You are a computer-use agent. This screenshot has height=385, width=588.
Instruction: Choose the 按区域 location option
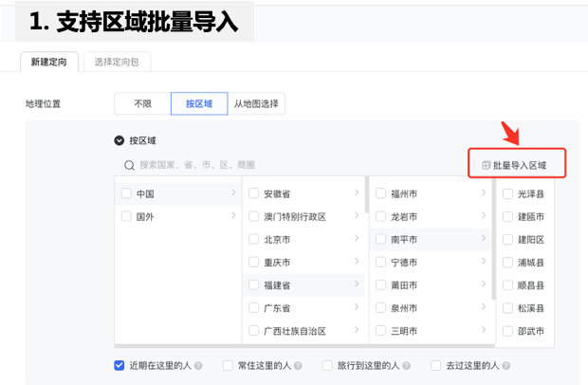pyautogui.click(x=199, y=104)
